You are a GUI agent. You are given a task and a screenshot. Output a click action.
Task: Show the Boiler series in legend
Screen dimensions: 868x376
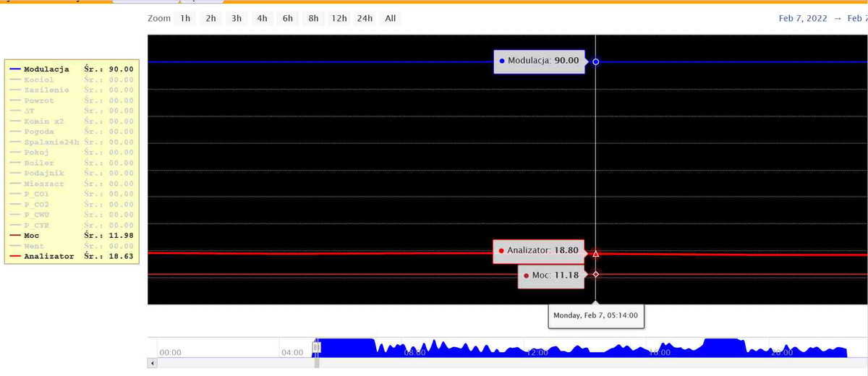(x=39, y=163)
